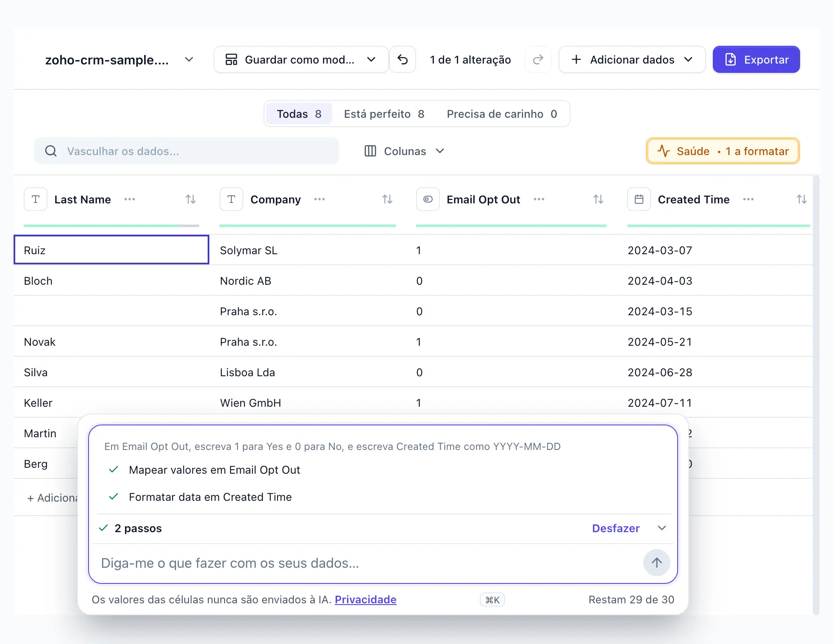
Task: Select the Lisboa Lda cell
Action: tap(308, 372)
